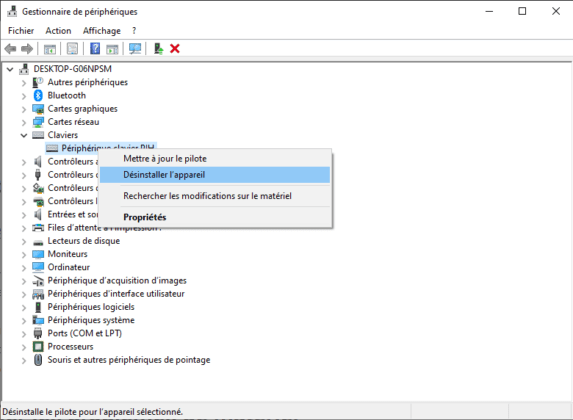Click the red X uninstall device icon

(x=175, y=49)
